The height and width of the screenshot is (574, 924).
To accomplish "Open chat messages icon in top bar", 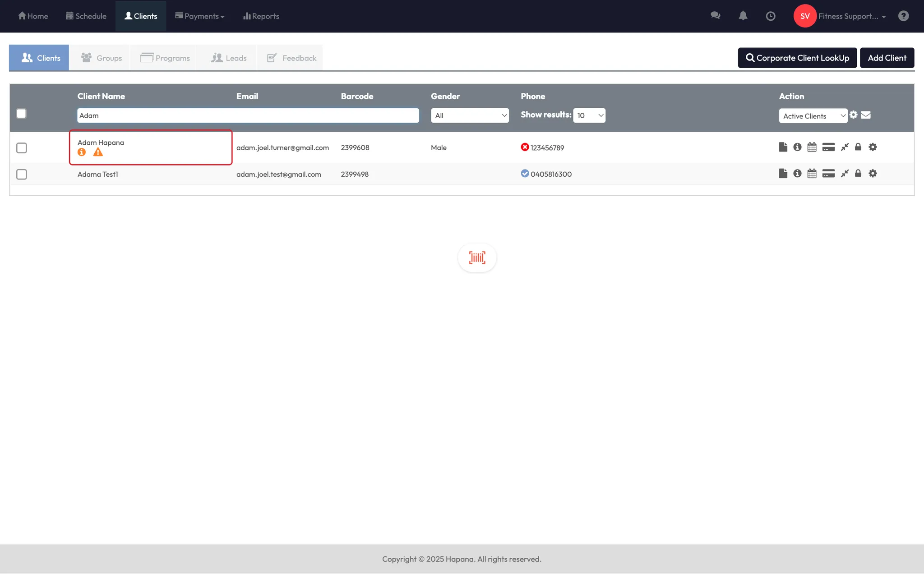I will 715,16.
